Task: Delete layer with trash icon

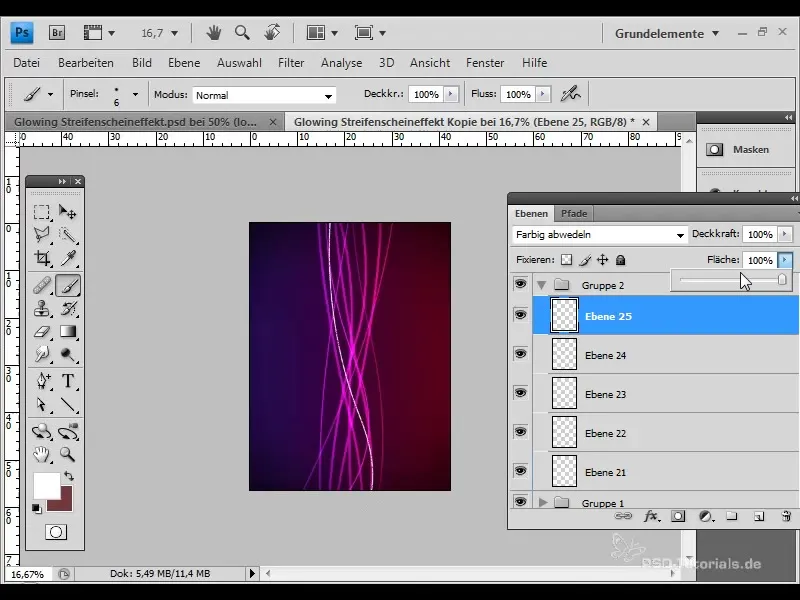Action: pyautogui.click(x=786, y=516)
